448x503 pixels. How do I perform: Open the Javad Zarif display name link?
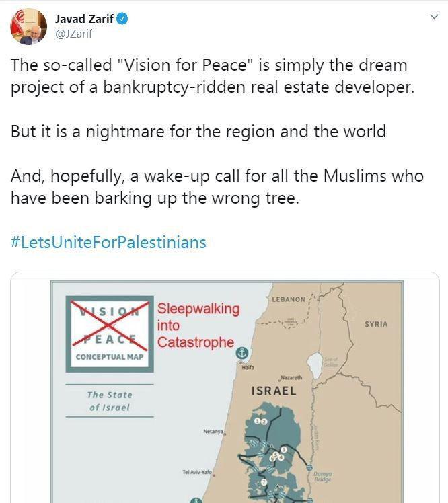(x=85, y=20)
